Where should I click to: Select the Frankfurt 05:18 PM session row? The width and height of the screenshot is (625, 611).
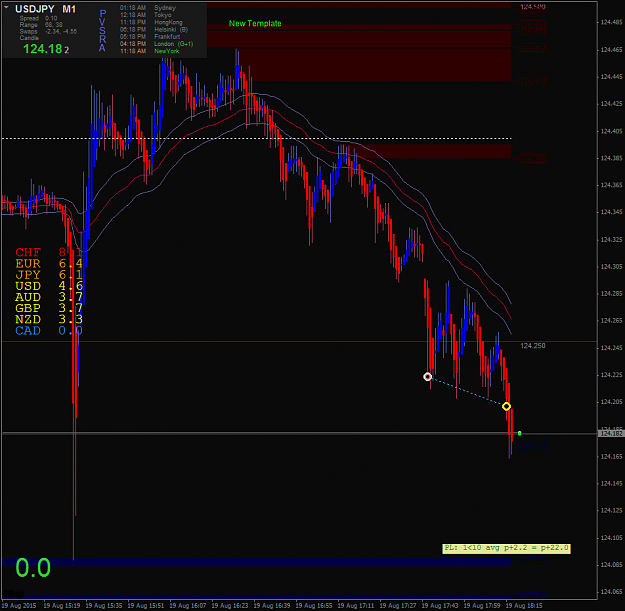(150, 37)
